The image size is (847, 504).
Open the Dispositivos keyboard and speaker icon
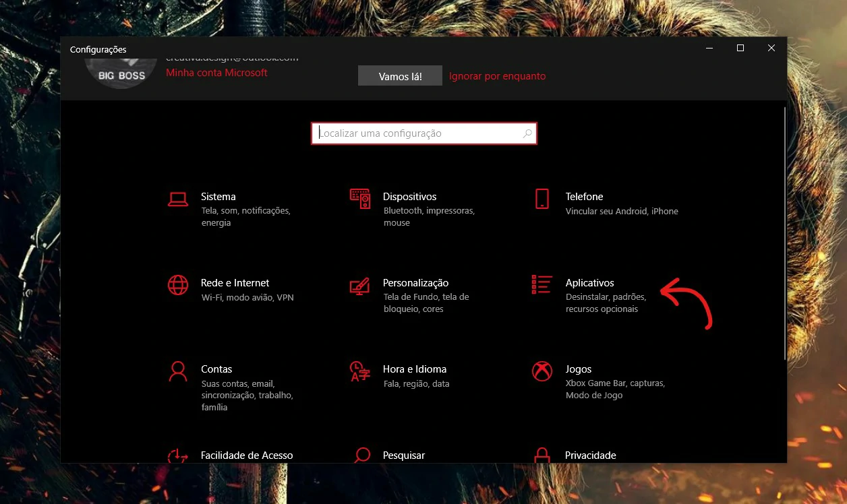pos(360,199)
